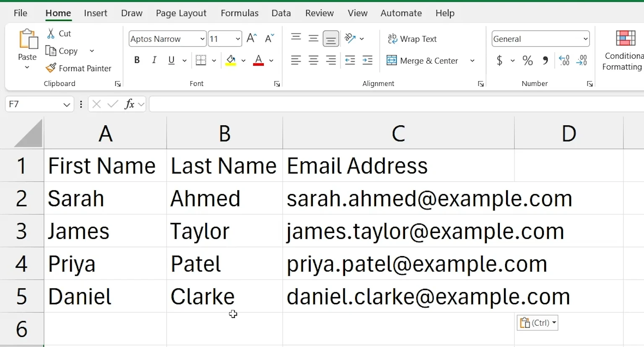
Task: Toggle Wrap Text
Action: tap(412, 39)
